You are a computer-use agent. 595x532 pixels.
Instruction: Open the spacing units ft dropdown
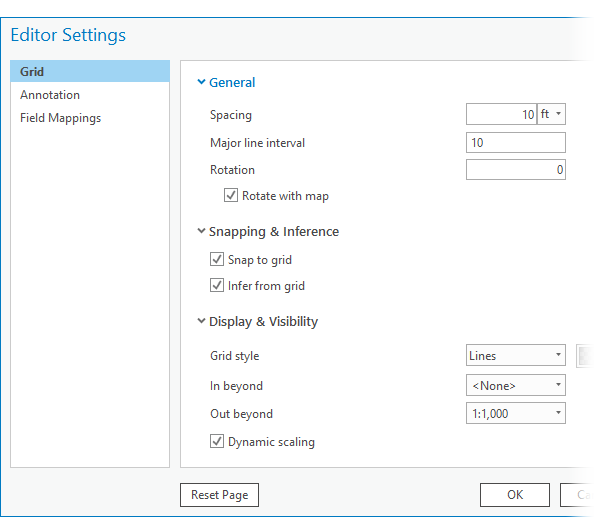coord(551,114)
